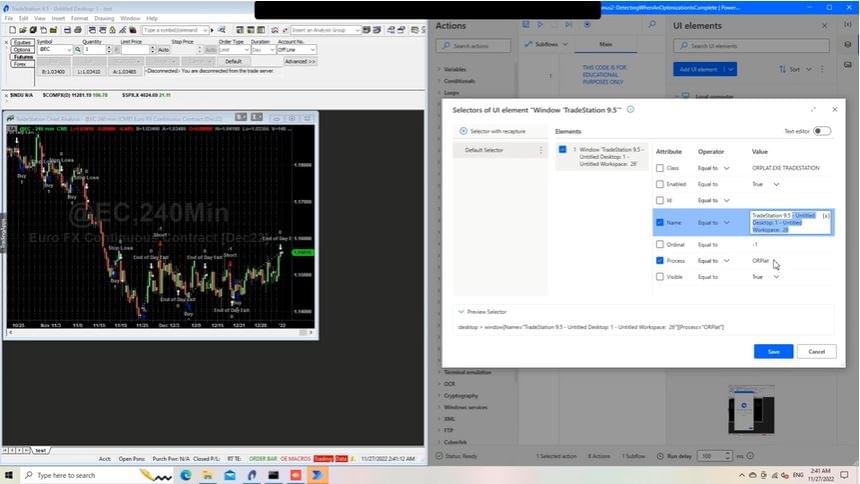Open the Format menu in TradeStation
The width and height of the screenshot is (860, 484).
click(x=79, y=18)
